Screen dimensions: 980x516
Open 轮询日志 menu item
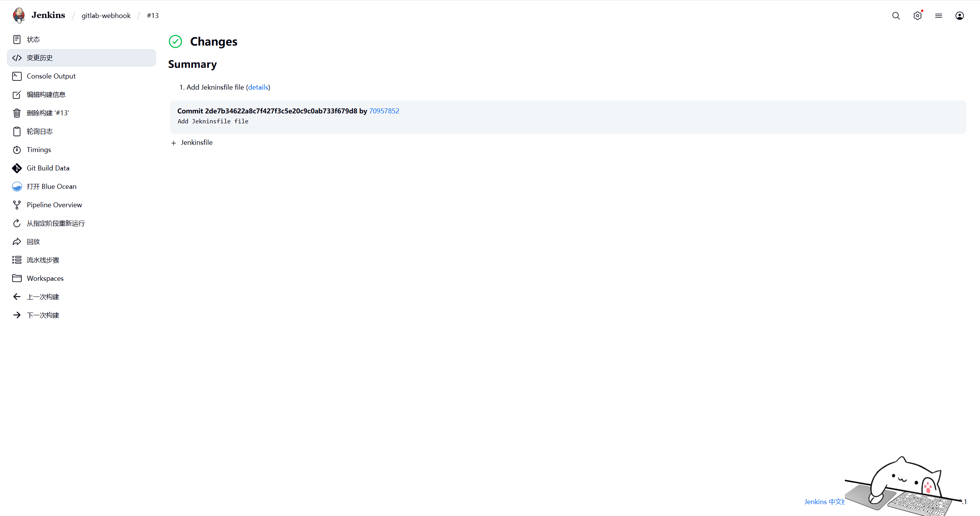point(82,131)
